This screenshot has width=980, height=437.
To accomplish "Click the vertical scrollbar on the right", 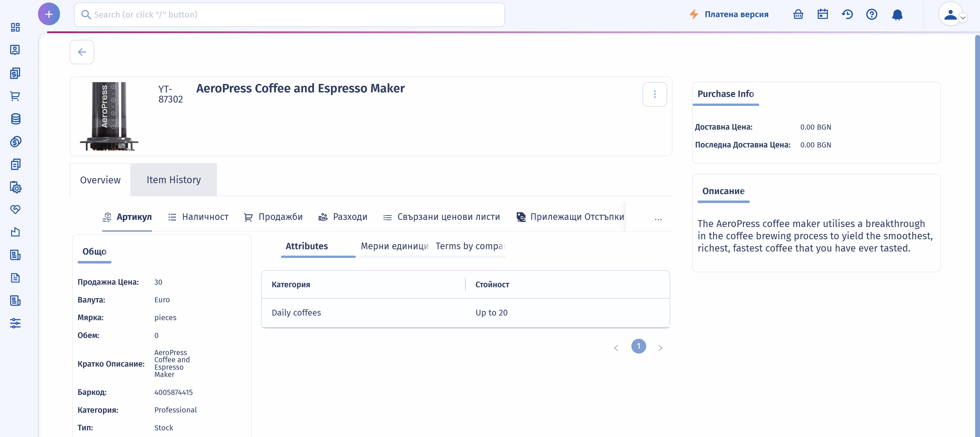I will pos(977,236).
